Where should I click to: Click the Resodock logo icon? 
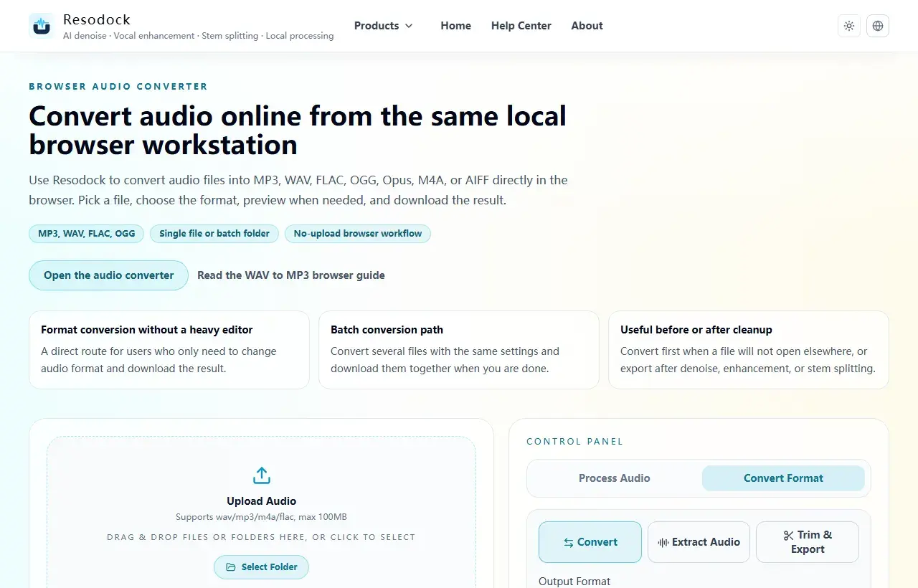coord(42,26)
